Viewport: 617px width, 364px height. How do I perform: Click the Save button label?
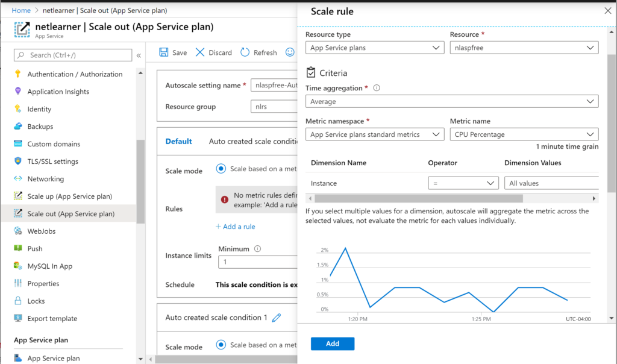180,52
